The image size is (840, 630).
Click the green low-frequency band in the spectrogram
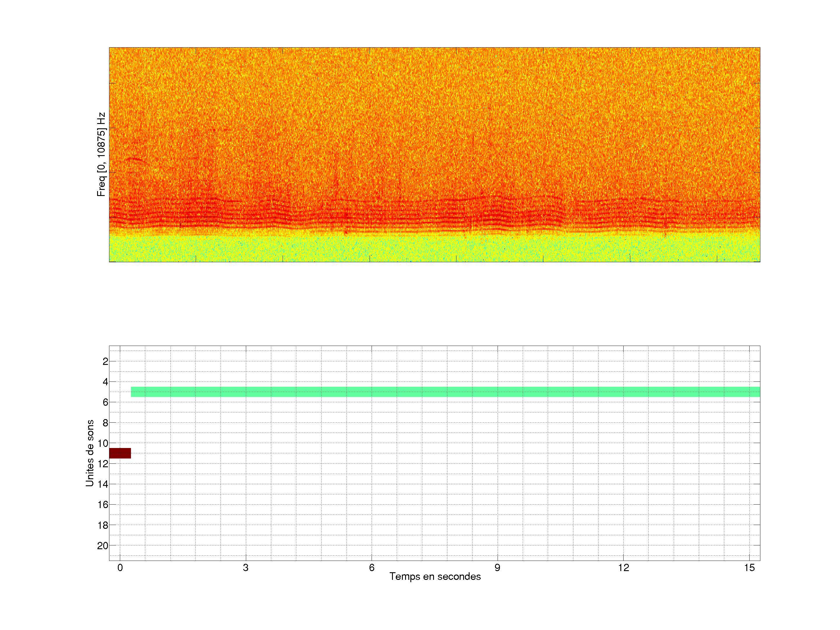pyautogui.click(x=434, y=249)
